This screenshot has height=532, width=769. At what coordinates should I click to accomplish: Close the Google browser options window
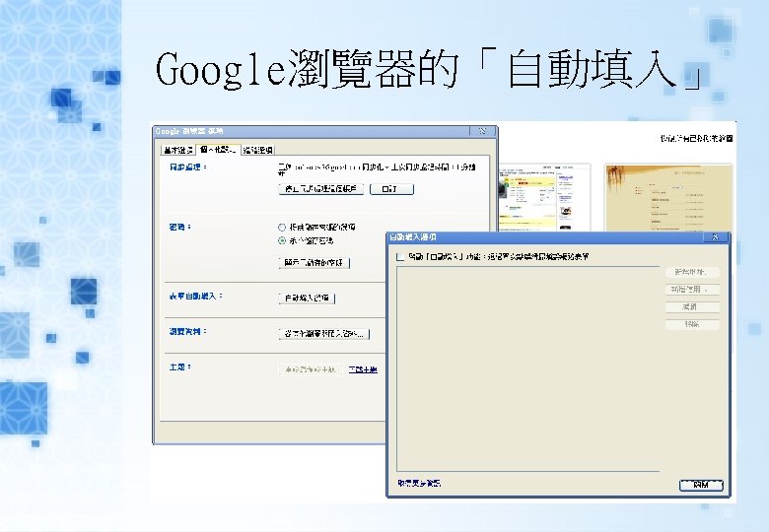click(x=482, y=131)
